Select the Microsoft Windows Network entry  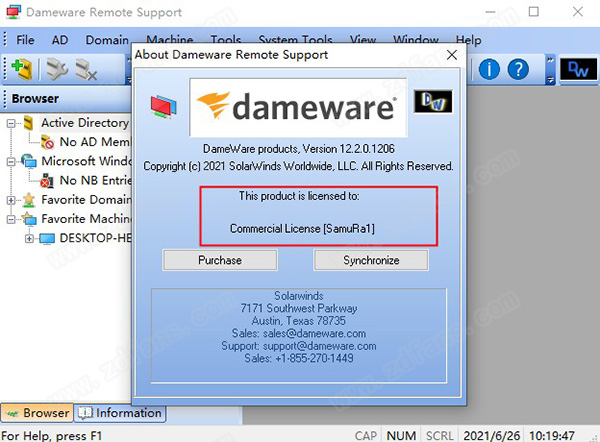point(86,161)
